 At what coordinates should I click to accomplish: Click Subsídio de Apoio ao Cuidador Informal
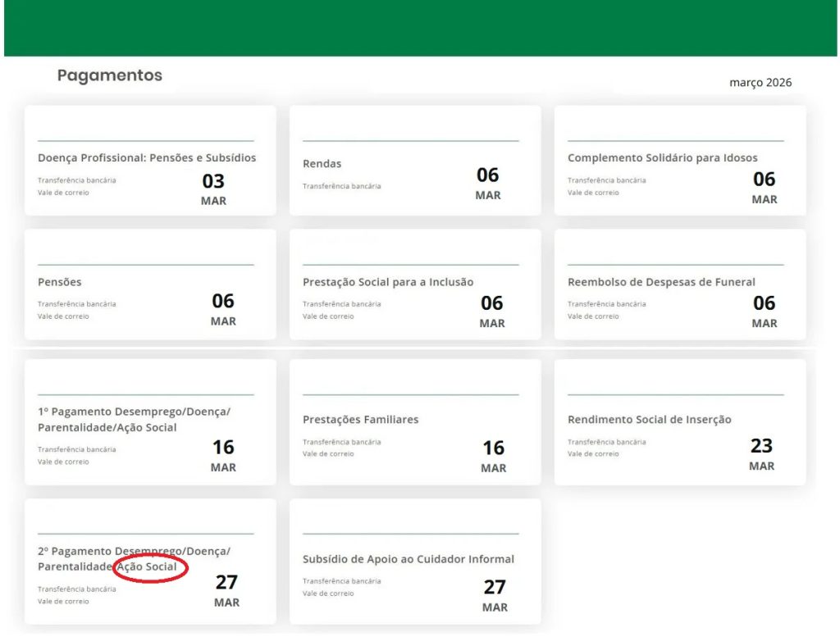pos(409,559)
